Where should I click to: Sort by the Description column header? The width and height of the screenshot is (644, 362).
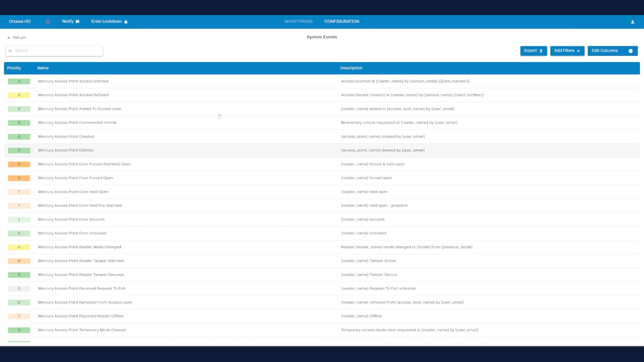coord(351,68)
